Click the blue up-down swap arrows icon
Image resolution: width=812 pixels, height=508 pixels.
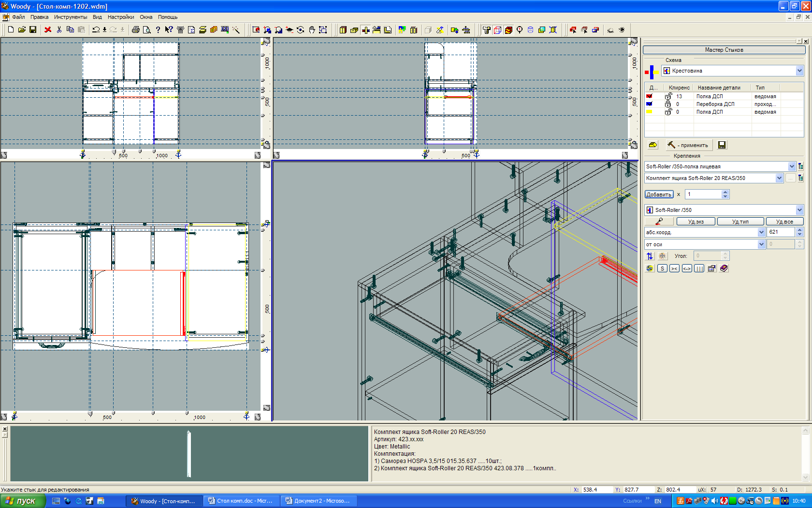(x=650, y=256)
